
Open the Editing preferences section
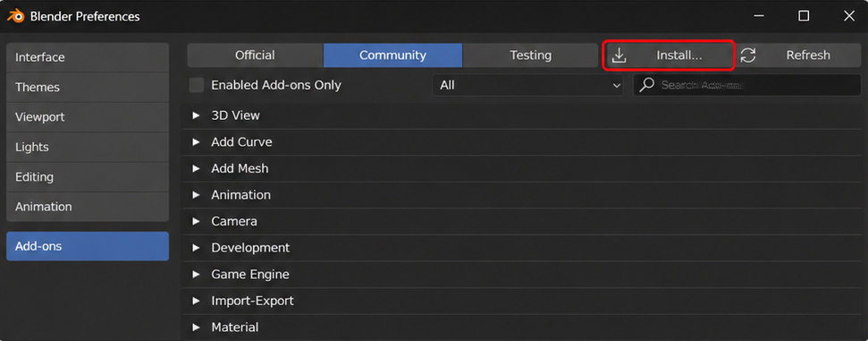click(88, 177)
